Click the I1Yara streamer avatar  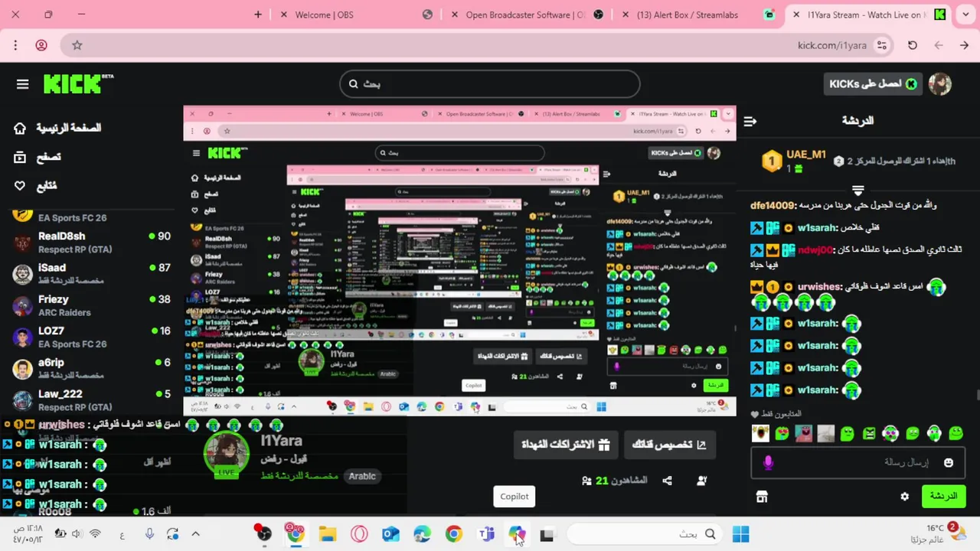(226, 455)
